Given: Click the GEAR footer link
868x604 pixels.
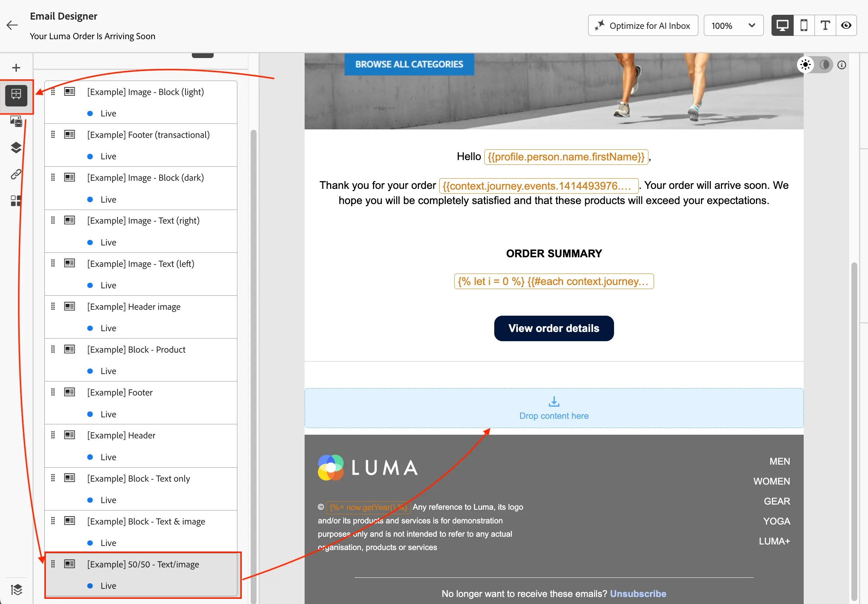Looking at the screenshot, I should click(x=777, y=501).
